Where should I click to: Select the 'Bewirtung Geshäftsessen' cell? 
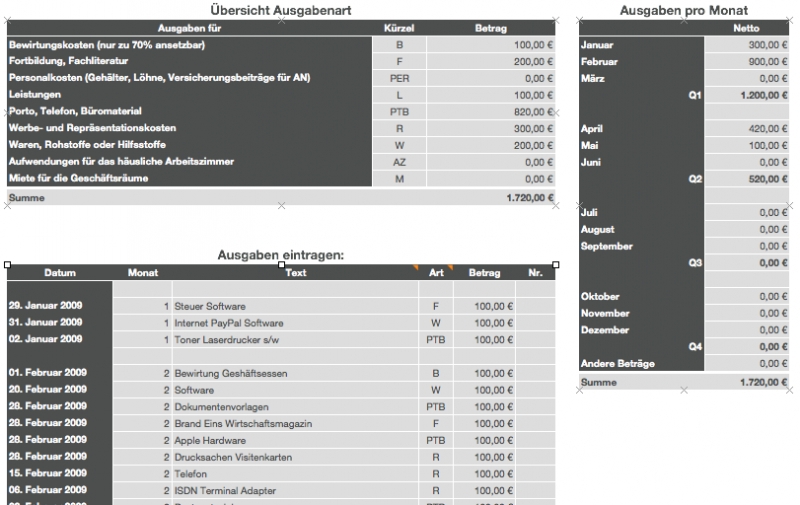click(295, 373)
